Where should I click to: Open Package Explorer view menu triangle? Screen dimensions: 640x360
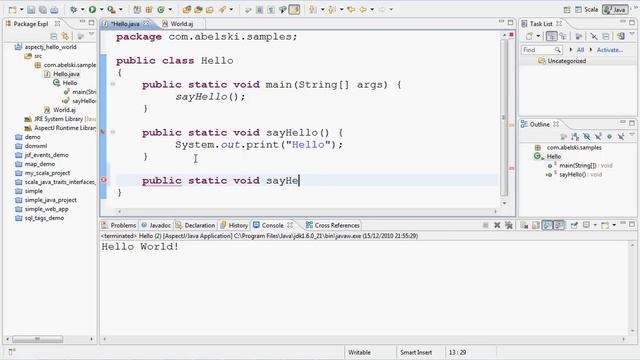coord(91,34)
